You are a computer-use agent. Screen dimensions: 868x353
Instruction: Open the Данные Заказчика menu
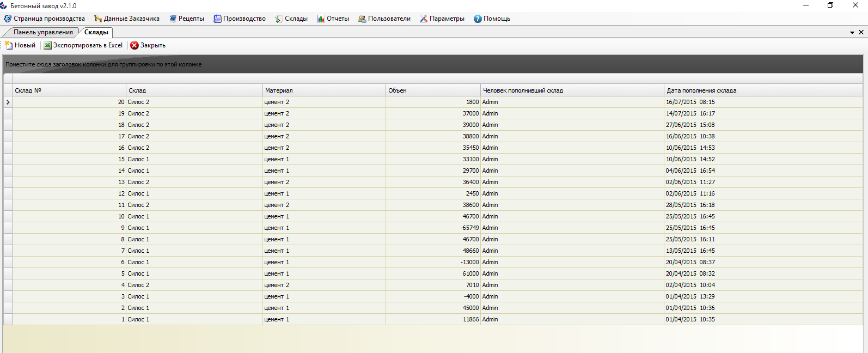[126, 19]
